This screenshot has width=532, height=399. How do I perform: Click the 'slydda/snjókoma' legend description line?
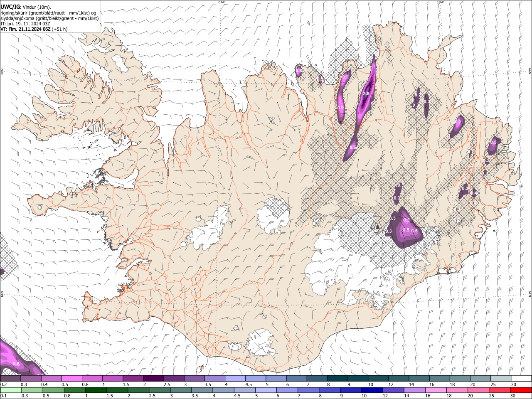(49, 18)
